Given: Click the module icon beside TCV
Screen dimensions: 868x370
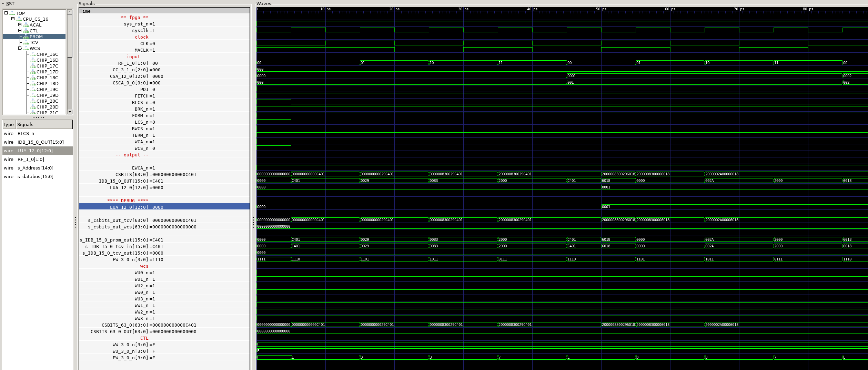Looking at the screenshot, I should point(26,43).
